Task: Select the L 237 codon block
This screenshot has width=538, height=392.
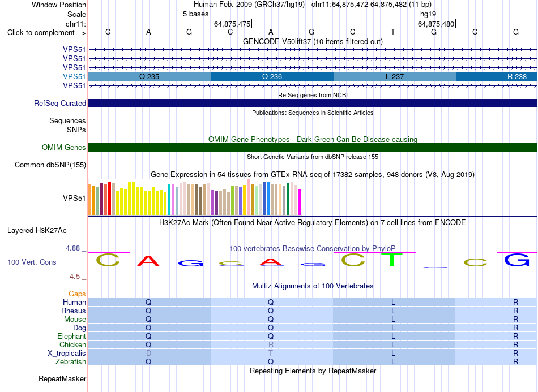Action: pyautogui.click(x=395, y=77)
